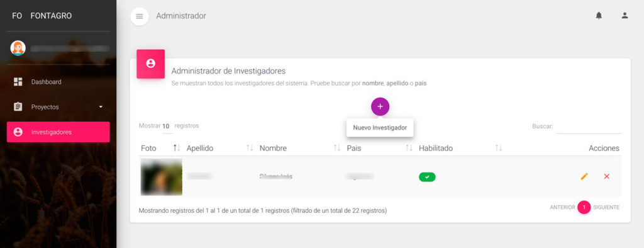The height and width of the screenshot is (248, 644).
Task: Sort by Foto column
Action: point(160,148)
